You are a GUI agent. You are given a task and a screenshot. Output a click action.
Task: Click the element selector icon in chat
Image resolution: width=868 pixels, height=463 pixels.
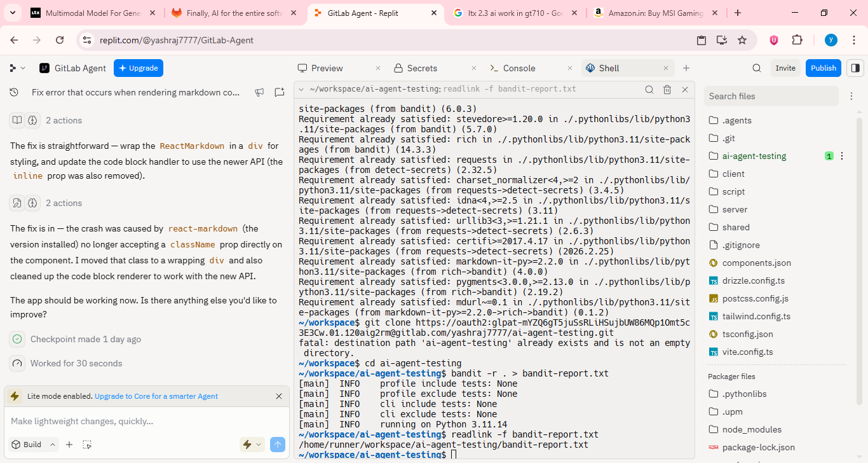87,445
